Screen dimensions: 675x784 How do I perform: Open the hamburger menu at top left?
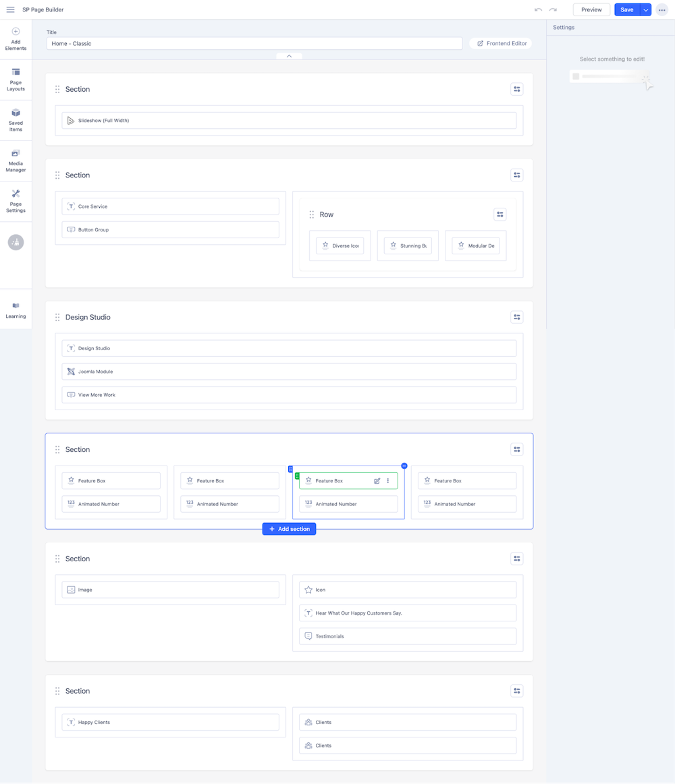(10, 10)
